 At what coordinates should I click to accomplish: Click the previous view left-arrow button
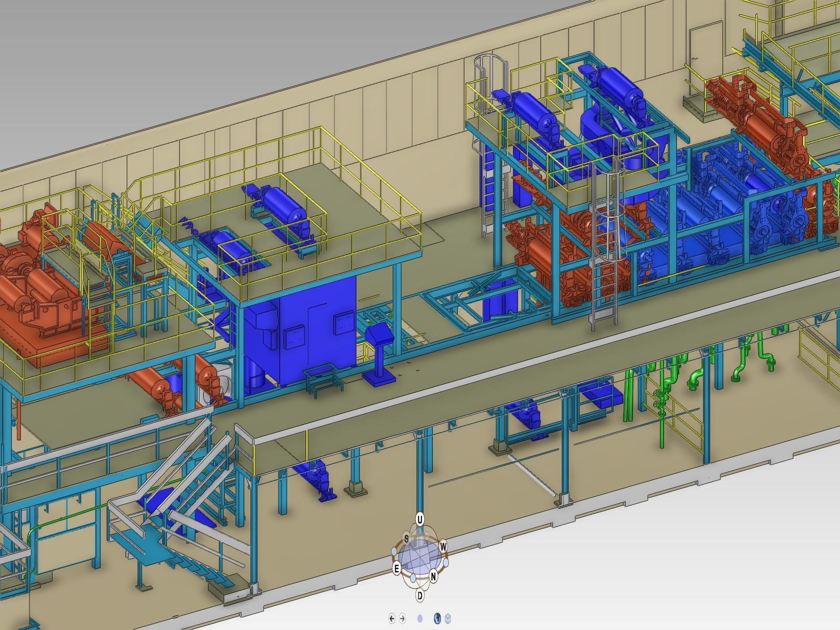pyautogui.click(x=392, y=618)
